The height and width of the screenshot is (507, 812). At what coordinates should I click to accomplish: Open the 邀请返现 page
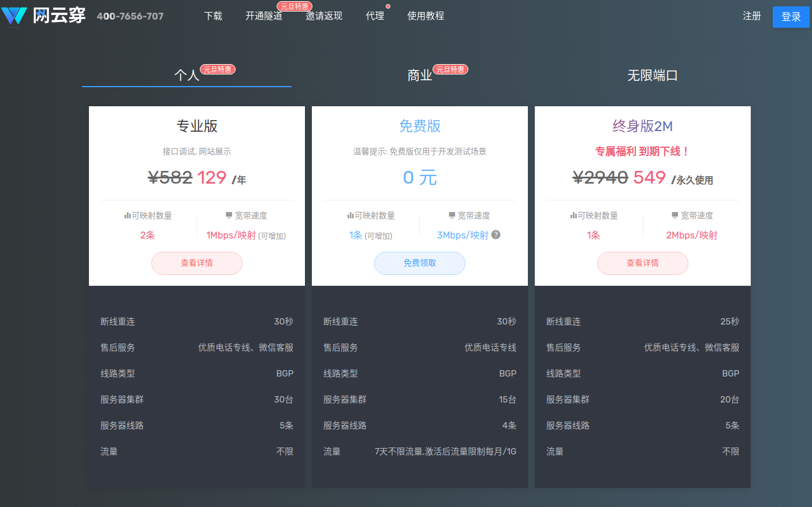324,16
